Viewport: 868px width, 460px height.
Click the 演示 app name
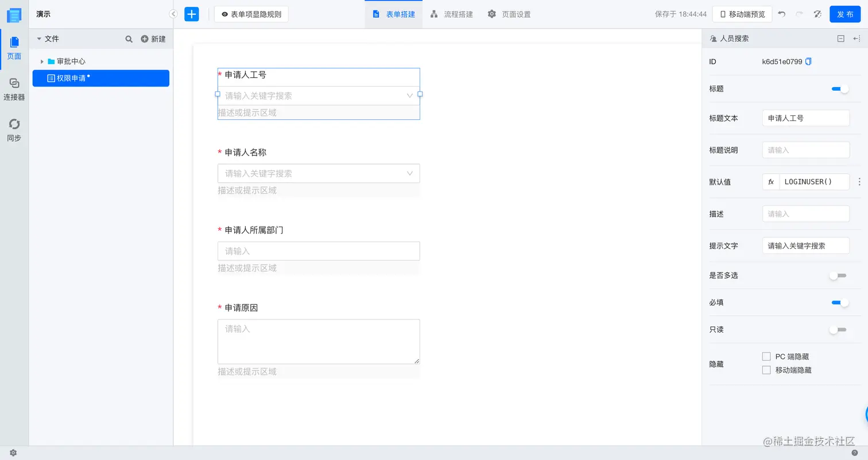coord(44,14)
